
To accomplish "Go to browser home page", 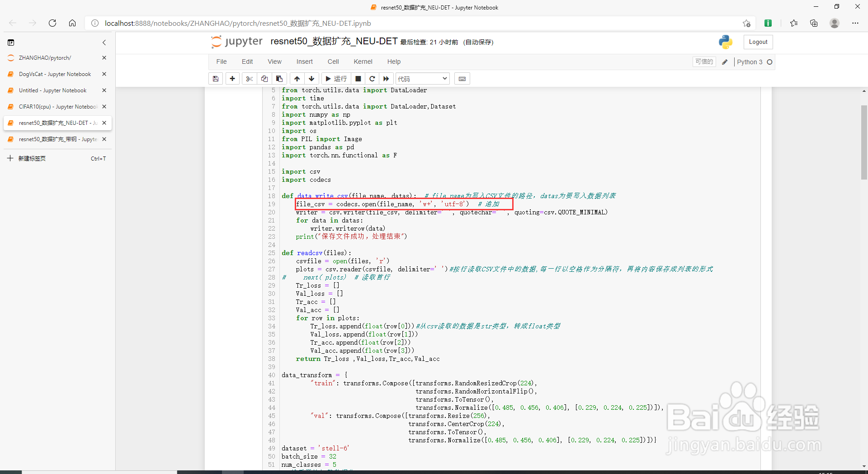I will pos(72,23).
